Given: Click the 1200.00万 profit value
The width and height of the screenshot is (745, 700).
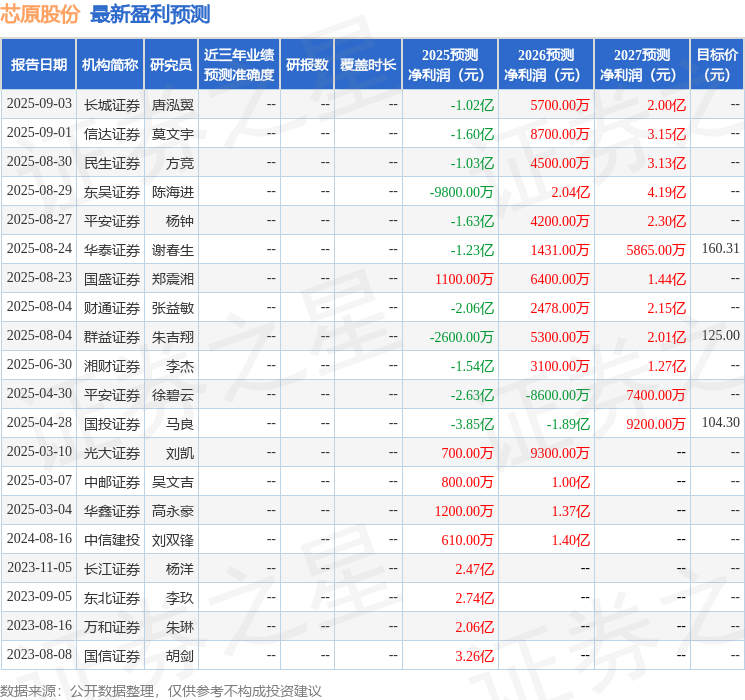Looking at the screenshot, I should (x=464, y=511).
